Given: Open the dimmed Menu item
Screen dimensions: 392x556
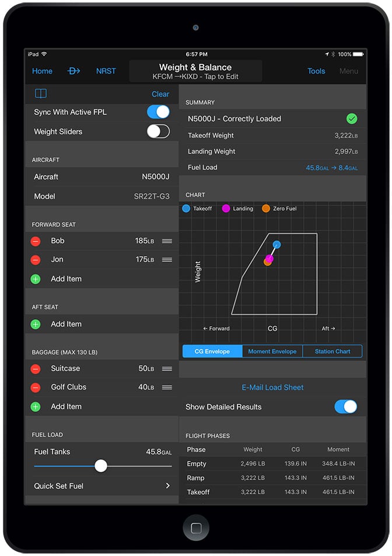Looking at the screenshot, I should (x=349, y=71).
